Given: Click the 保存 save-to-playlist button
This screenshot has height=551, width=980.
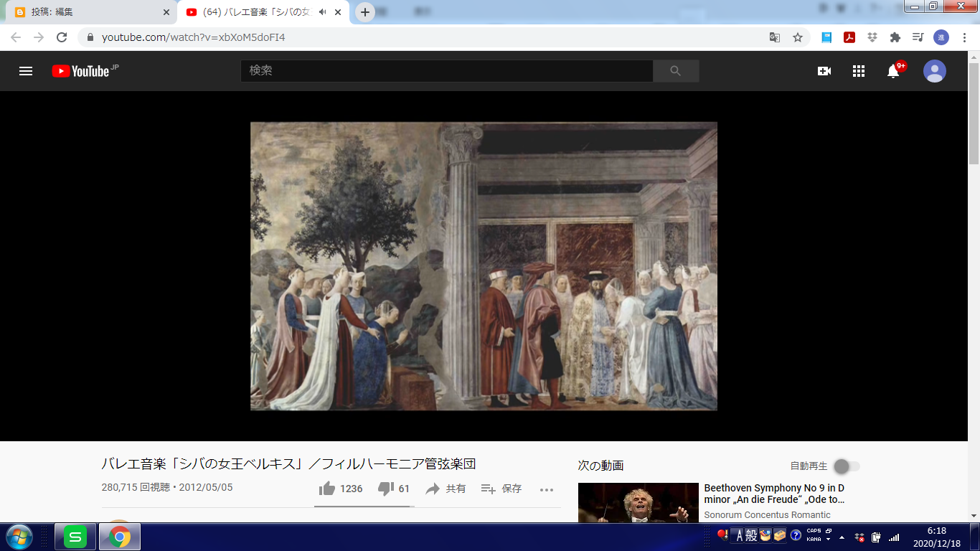Looking at the screenshot, I should tap(501, 489).
